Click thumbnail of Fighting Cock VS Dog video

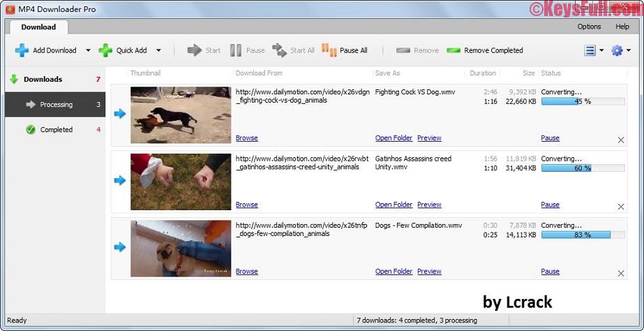pyautogui.click(x=181, y=115)
